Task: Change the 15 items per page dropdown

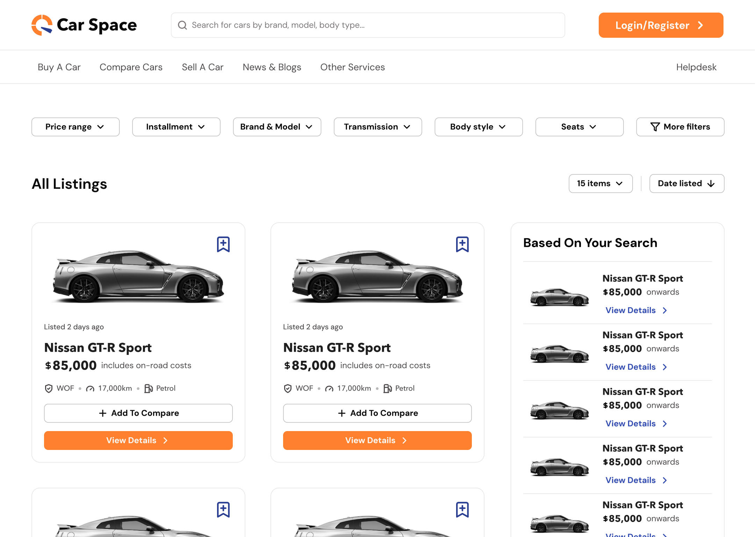Action: coord(601,184)
